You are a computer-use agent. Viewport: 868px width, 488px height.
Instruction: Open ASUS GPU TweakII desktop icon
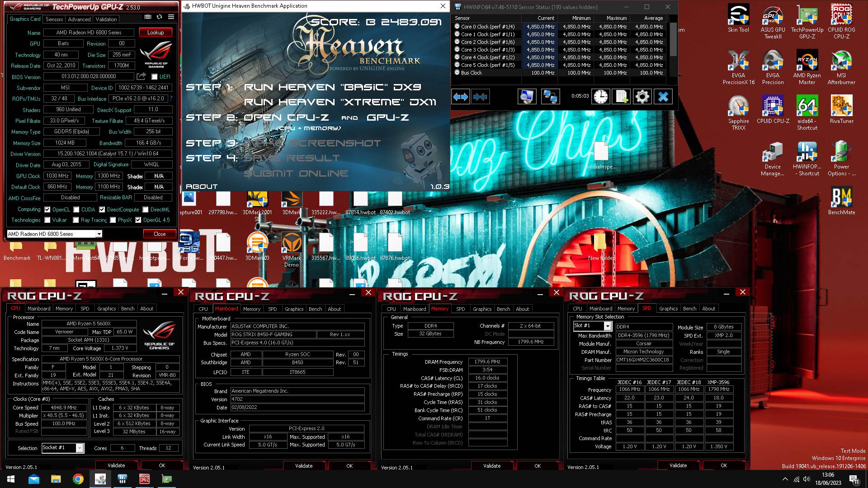773,22
